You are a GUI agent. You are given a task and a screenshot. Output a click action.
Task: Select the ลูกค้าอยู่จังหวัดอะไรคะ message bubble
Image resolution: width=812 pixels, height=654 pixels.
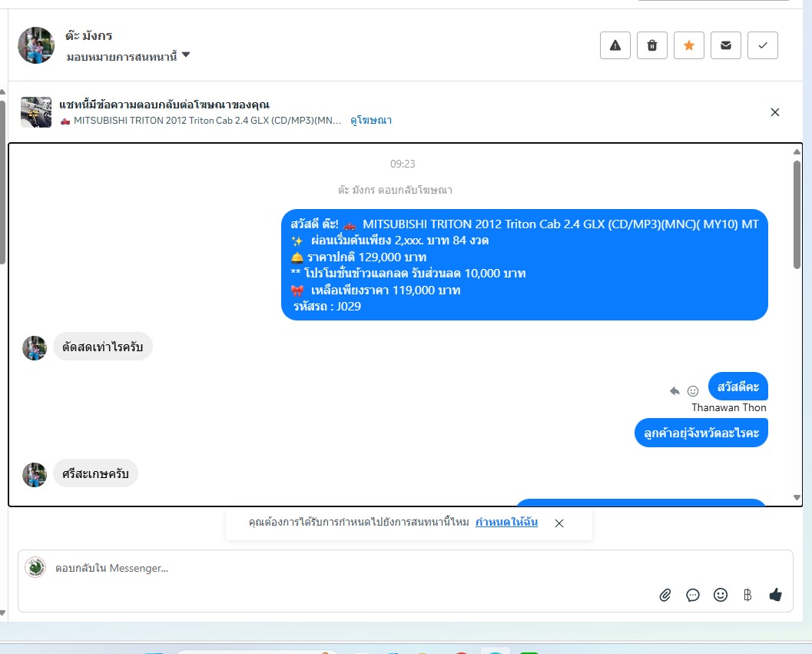(701, 433)
